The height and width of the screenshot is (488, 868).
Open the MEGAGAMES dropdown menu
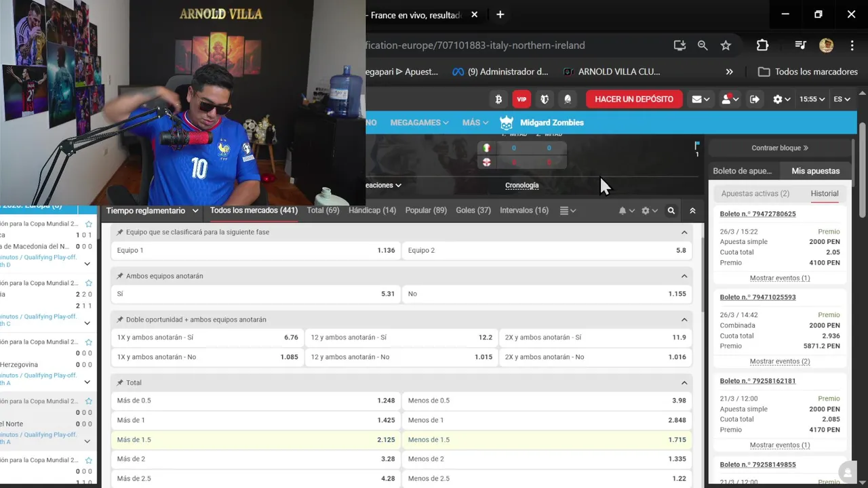(419, 123)
